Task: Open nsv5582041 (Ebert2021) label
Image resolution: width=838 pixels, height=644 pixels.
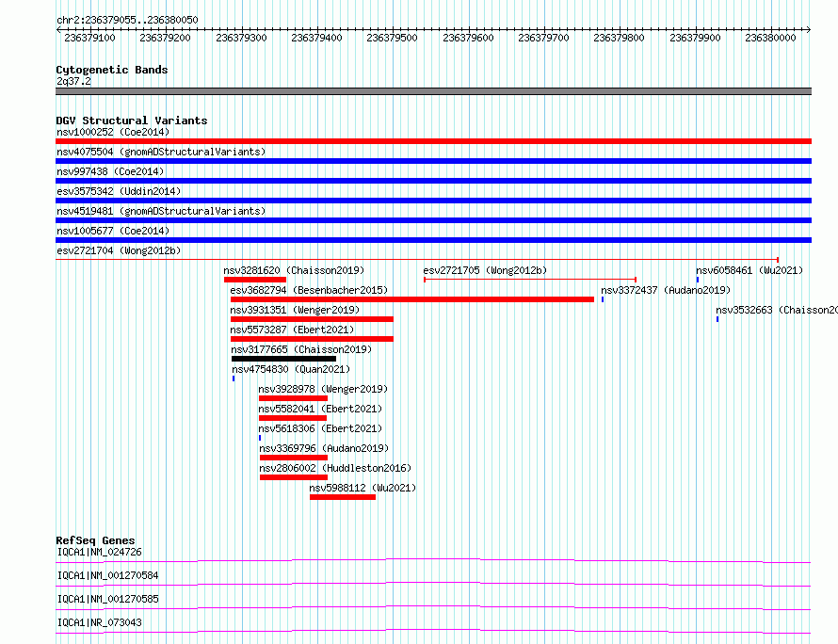Action: click(320, 409)
